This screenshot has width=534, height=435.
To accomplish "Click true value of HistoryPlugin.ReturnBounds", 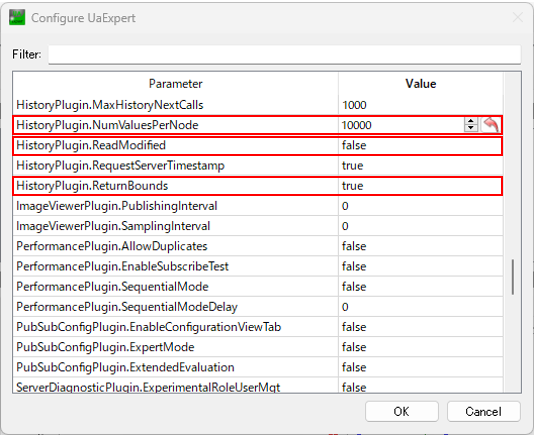I will [352, 186].
